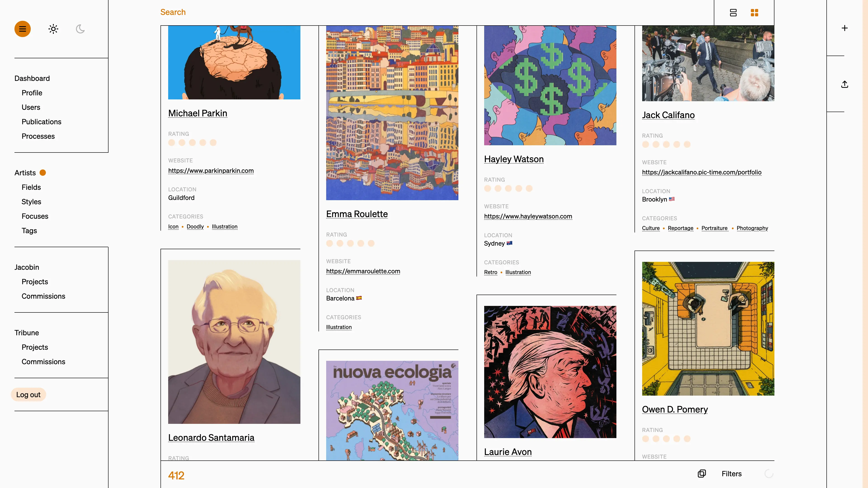The image size is (868, 488).
Task: Click the fifth rating dot for Michael Parkin
Action: click(x=213, y=143)
